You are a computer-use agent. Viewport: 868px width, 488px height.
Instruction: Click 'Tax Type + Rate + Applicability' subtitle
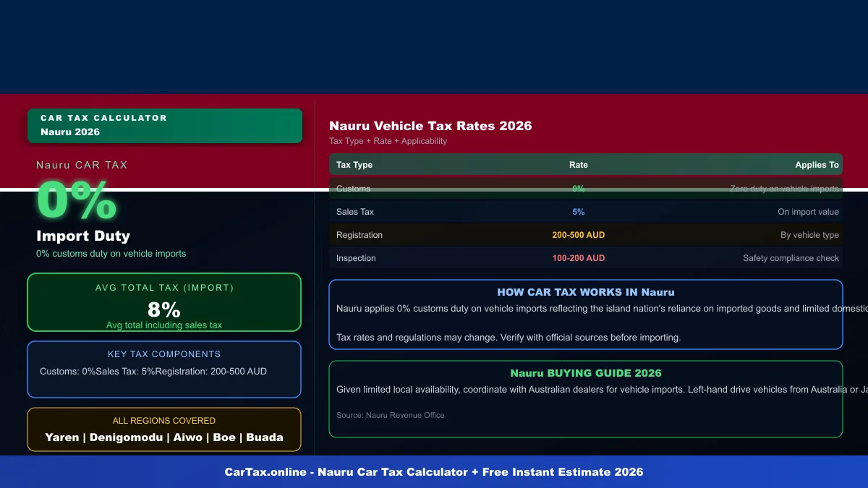[388, 141]
